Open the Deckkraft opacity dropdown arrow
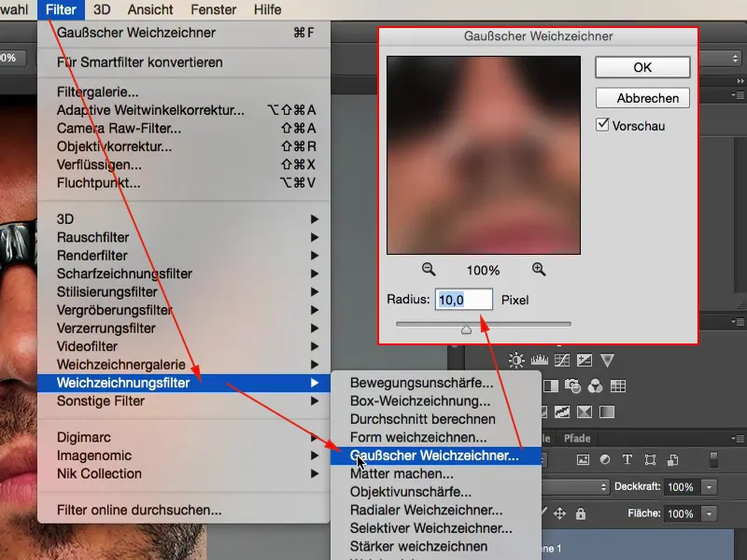This screenshot has width=747, height=560. pos(710,487)
